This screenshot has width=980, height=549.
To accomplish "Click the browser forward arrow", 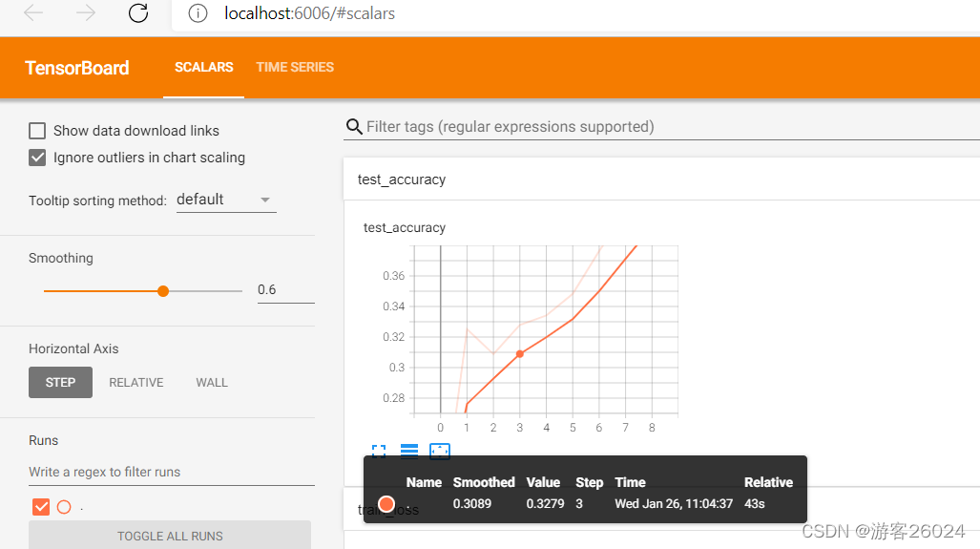I will [86, 13].
